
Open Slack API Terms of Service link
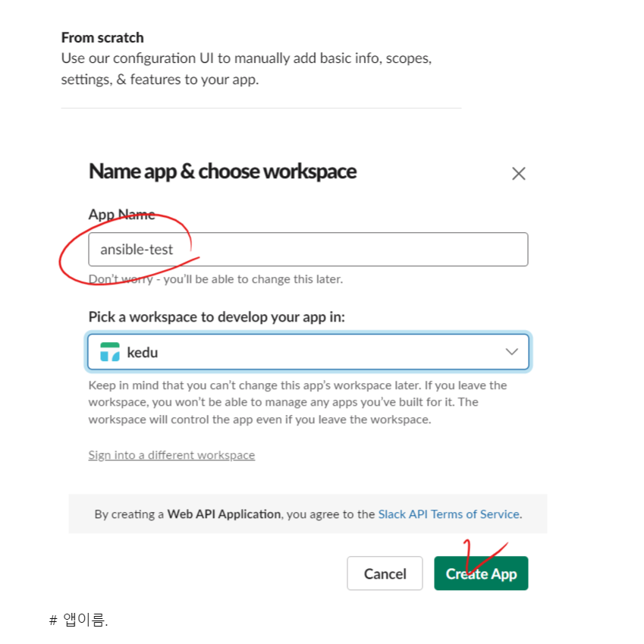449,514
